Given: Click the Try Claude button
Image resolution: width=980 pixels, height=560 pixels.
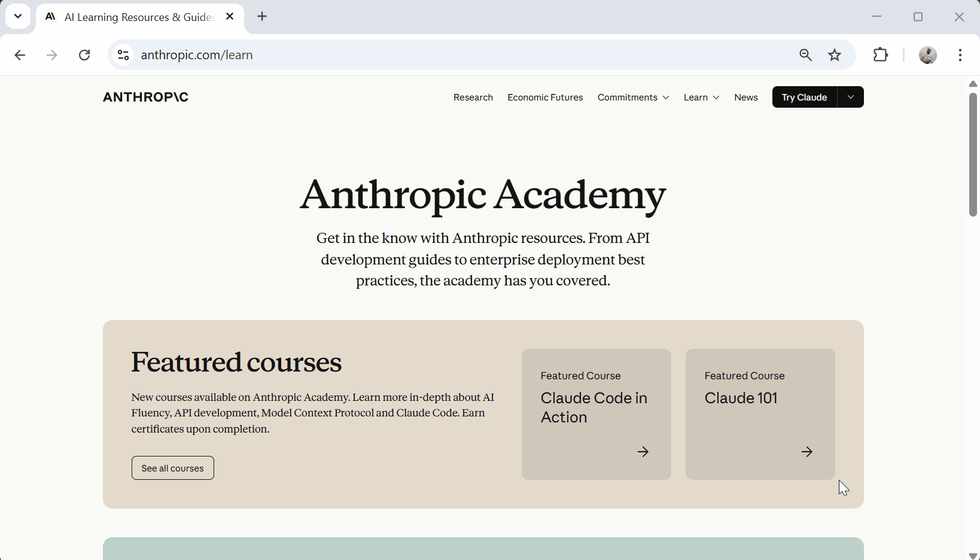Looking at the screenshot, I should pyautogui.click(x=804, y=97).
